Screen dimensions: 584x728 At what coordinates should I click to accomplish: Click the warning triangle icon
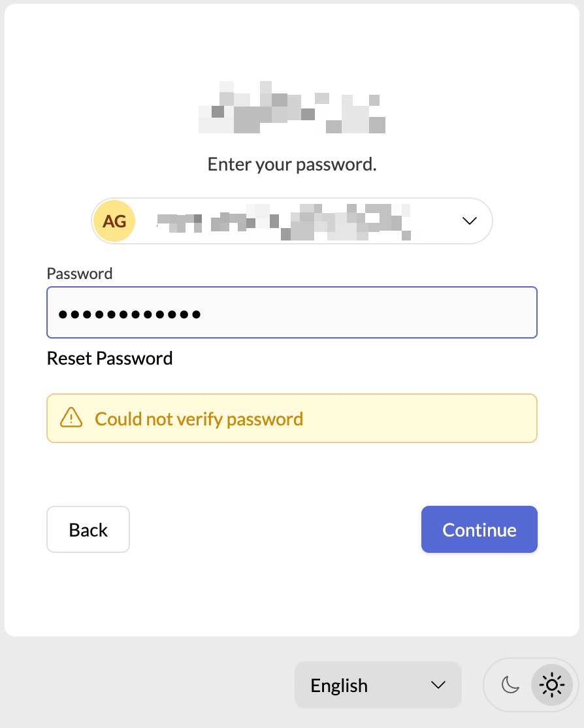71,418
